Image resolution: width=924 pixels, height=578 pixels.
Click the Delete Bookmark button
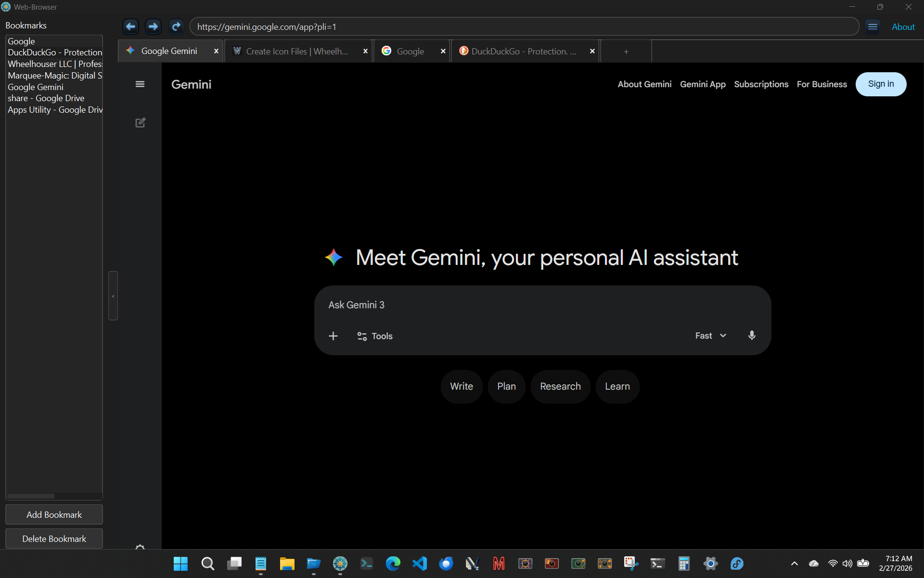point(54,539)
